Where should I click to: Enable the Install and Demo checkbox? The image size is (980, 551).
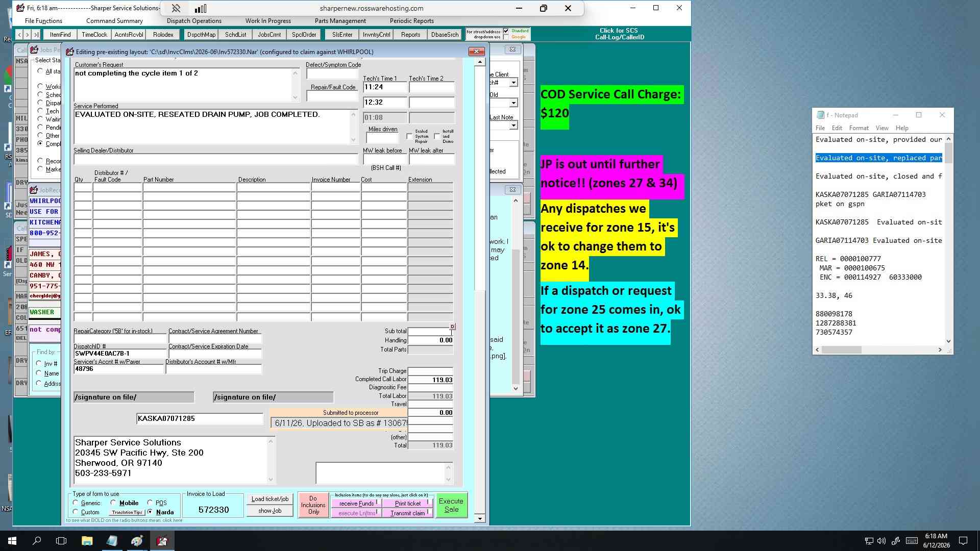[437, 136]
